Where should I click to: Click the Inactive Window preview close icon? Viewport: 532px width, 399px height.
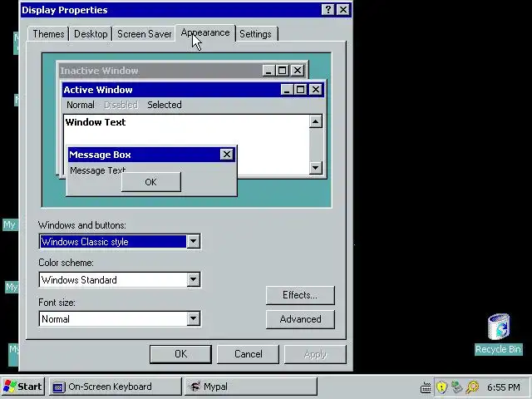pos(298,71)
